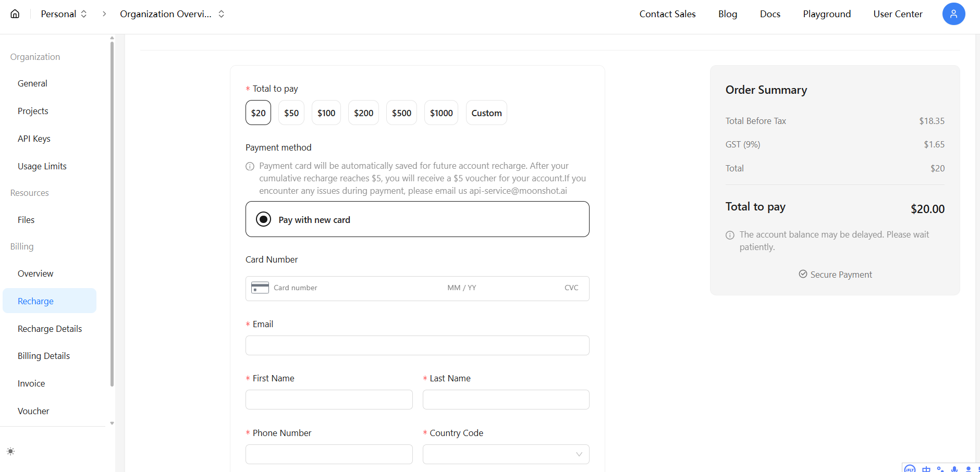Select the Pay with new card radio button
This screenshot has height=472, width=980.
tap(264, 219)
